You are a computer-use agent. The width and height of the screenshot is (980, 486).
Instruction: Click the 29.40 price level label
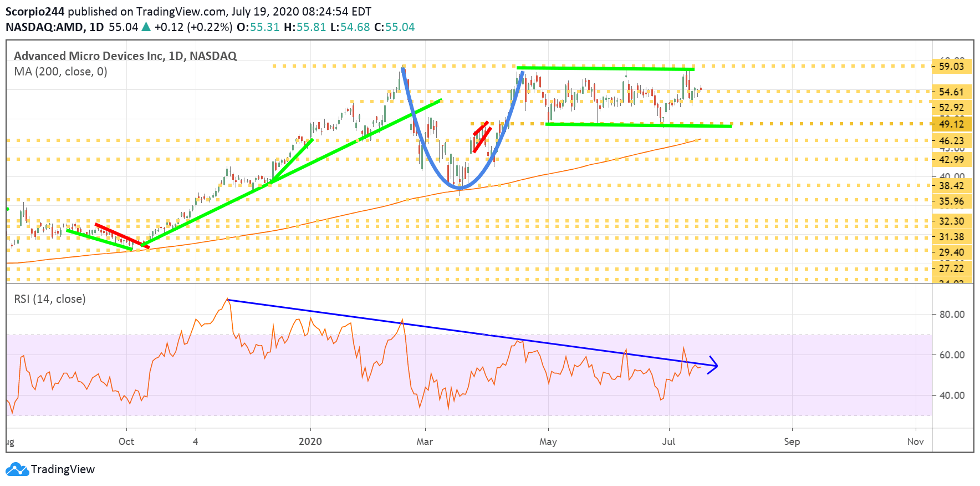pos(952,252)
